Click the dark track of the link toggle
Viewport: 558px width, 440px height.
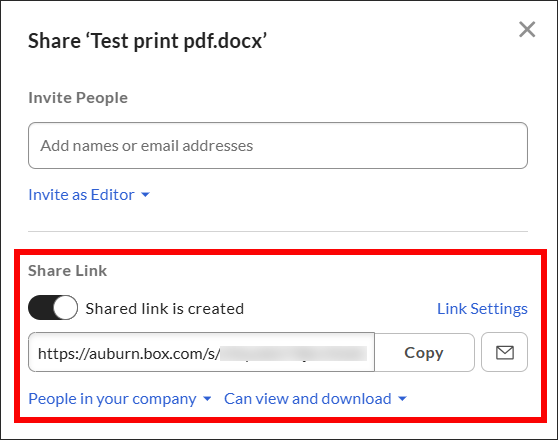tap(41, 308)
